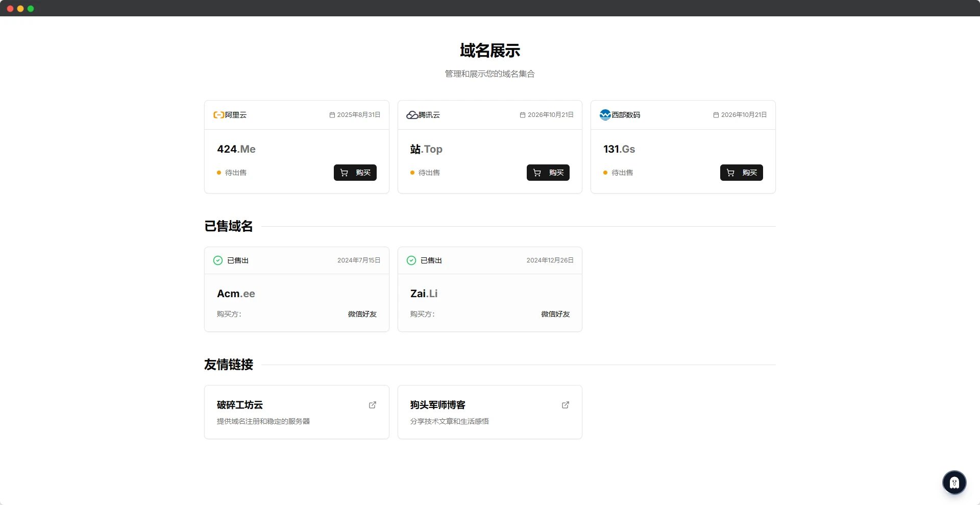Viewport: 980px width, 505px height.
Task: Click the floating ghost icon button
Action: click(x=954, y=483)
